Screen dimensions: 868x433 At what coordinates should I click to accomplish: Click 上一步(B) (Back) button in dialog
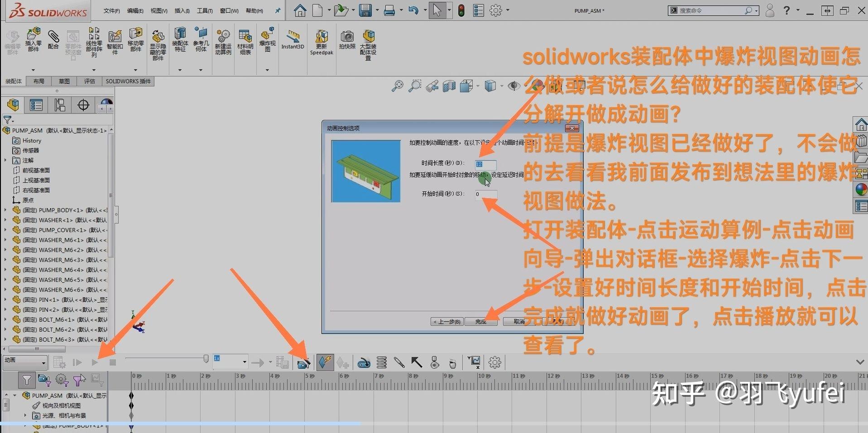click(447, 322)
